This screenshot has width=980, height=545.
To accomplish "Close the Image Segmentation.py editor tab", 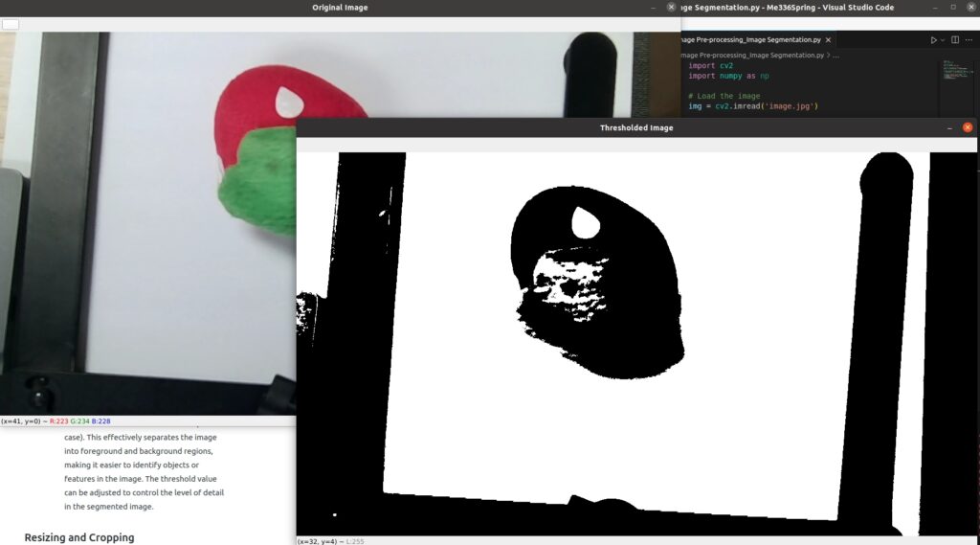I will [x=828, y=40].
